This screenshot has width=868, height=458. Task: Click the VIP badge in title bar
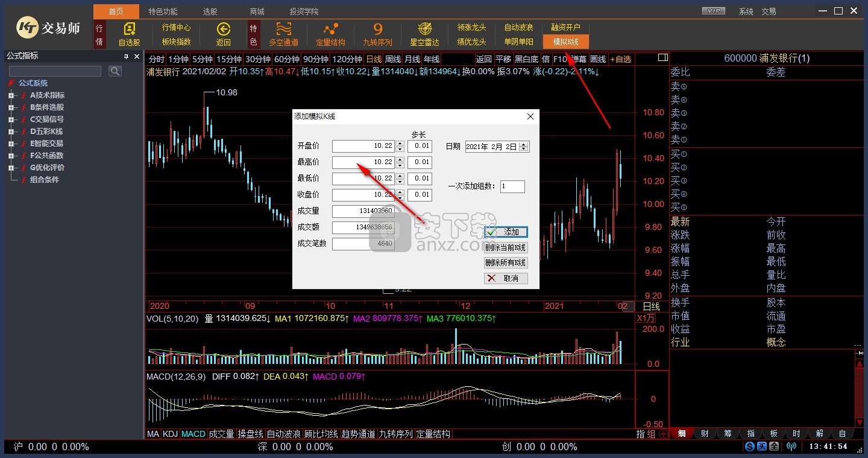coord(714,11)
